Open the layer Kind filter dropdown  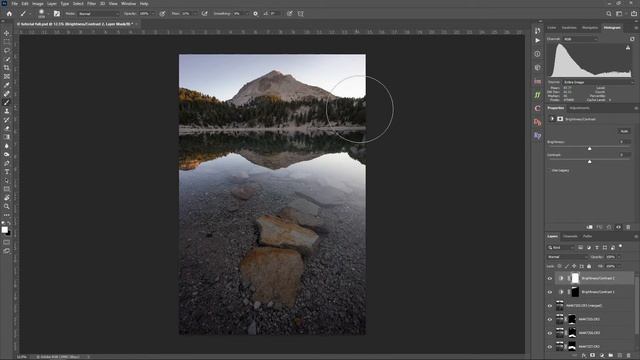[561, 247]
